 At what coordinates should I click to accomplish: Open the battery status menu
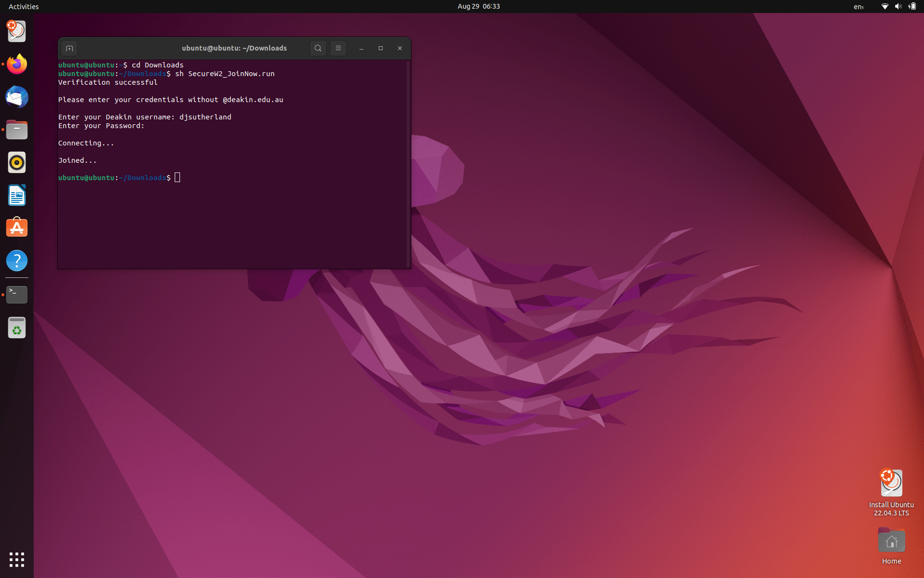[913, 6]
